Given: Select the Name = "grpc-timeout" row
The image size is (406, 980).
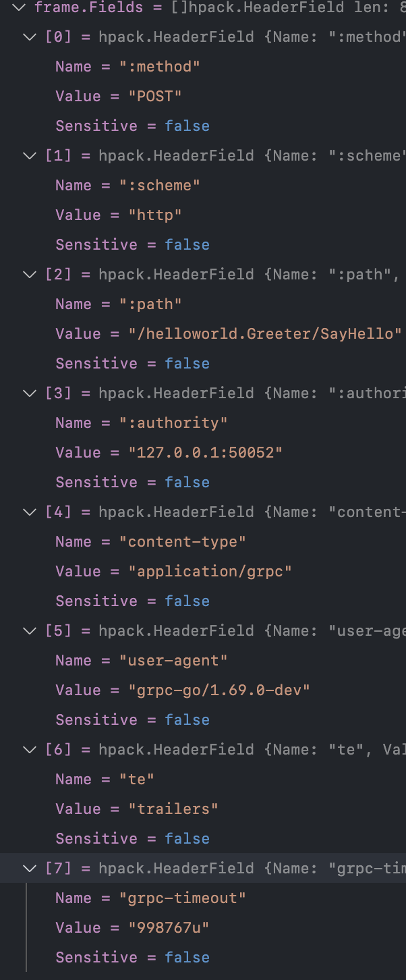Looking at the screenshot, I should (x=203, y=898).
